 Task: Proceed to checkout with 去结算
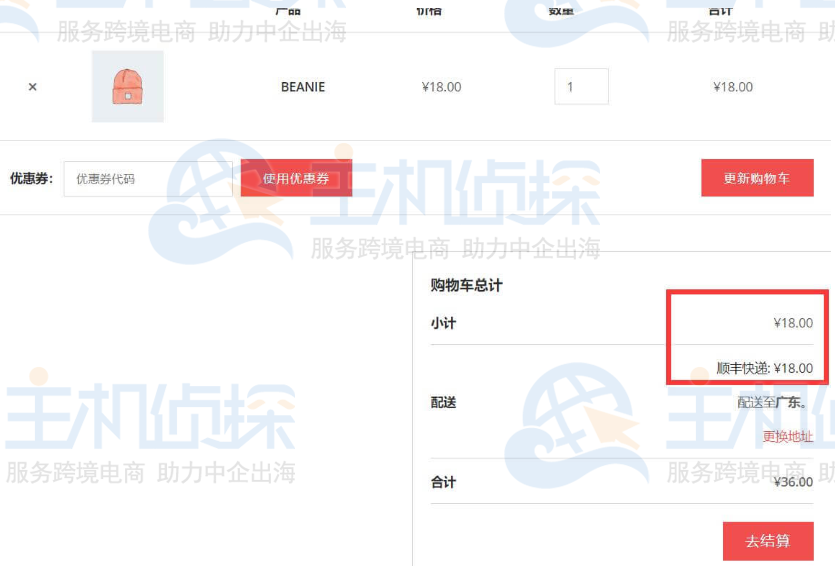[768, 541]
